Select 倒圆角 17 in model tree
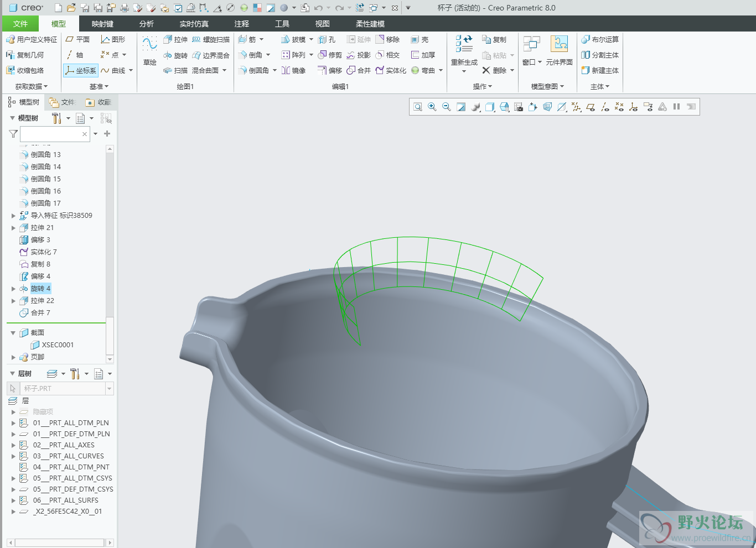 pyautogui.click(x=45, y=203)
